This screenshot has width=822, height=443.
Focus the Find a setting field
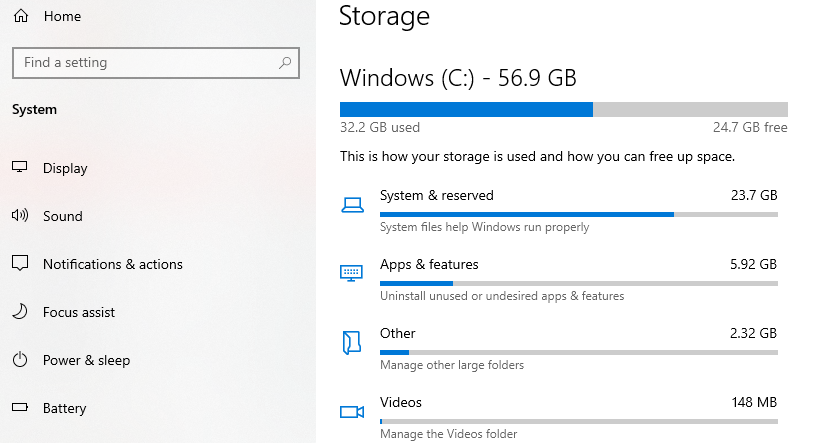pos(156,63)
